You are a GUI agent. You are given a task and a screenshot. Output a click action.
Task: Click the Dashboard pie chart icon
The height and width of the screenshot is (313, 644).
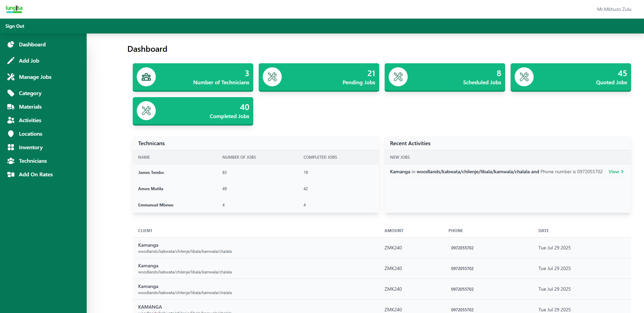[11, 44]
